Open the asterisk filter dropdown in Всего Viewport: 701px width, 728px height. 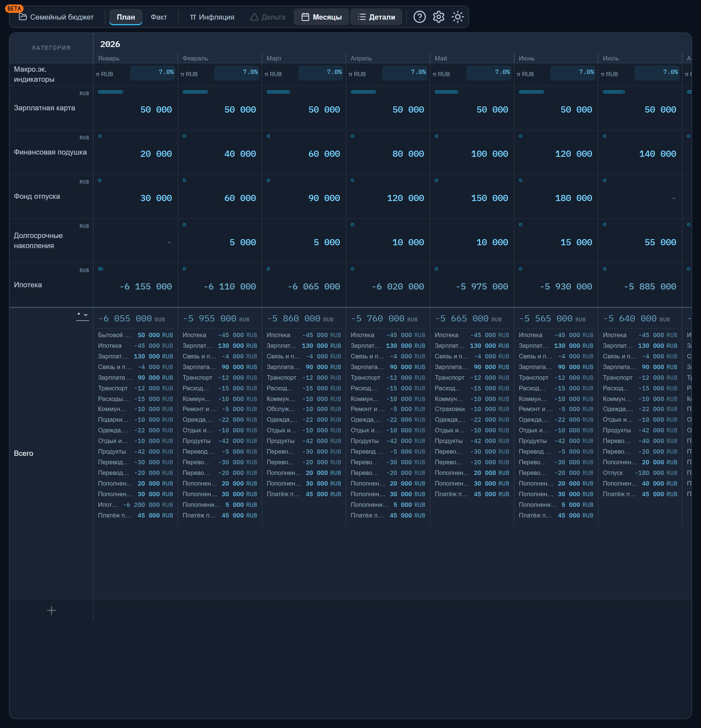pyautogui.click(x=83, y=315)
